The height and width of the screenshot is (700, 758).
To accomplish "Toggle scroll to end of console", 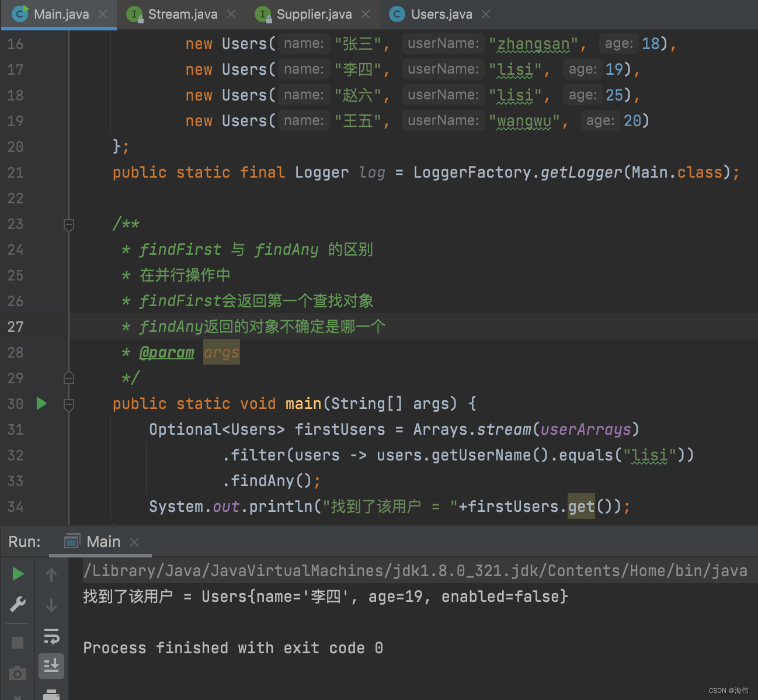I will click(51, 666).
